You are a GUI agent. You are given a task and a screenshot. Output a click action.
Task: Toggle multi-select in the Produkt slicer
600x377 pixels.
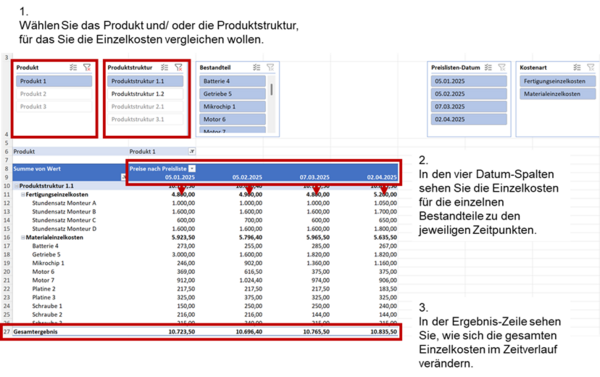[73, 67]
